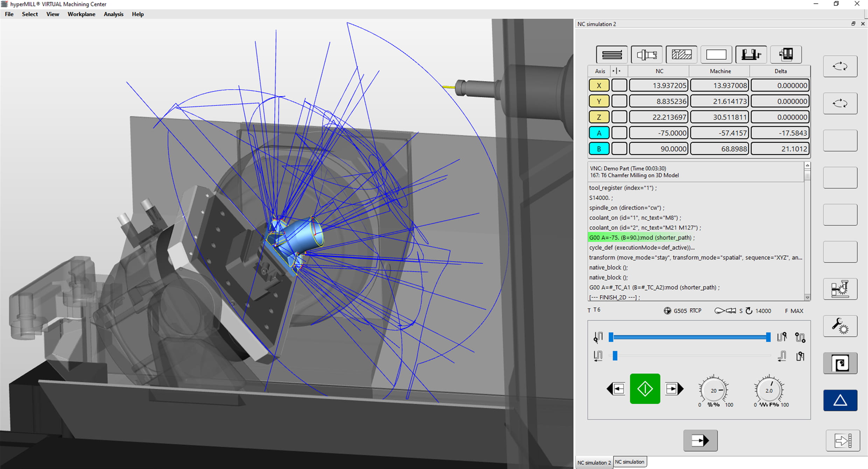Click the axis centering header icon

coord(616,71)
